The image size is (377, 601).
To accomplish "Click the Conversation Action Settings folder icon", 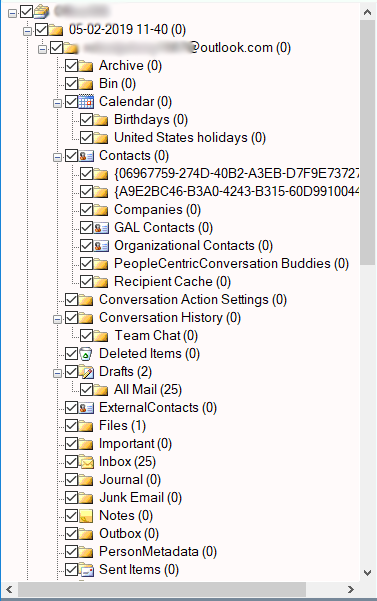I will click(x=86, y=300).
